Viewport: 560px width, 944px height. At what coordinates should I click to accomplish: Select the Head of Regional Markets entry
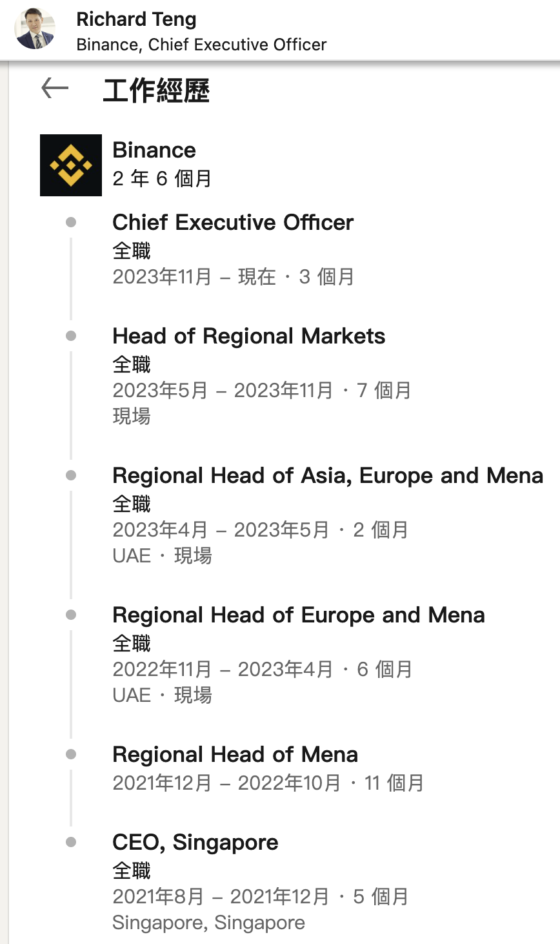pos(248,336)
